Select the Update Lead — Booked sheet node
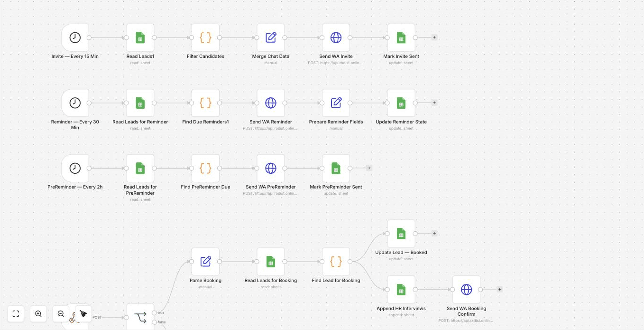Viewport: 644px width, 330px height. (x=401, y=234)
